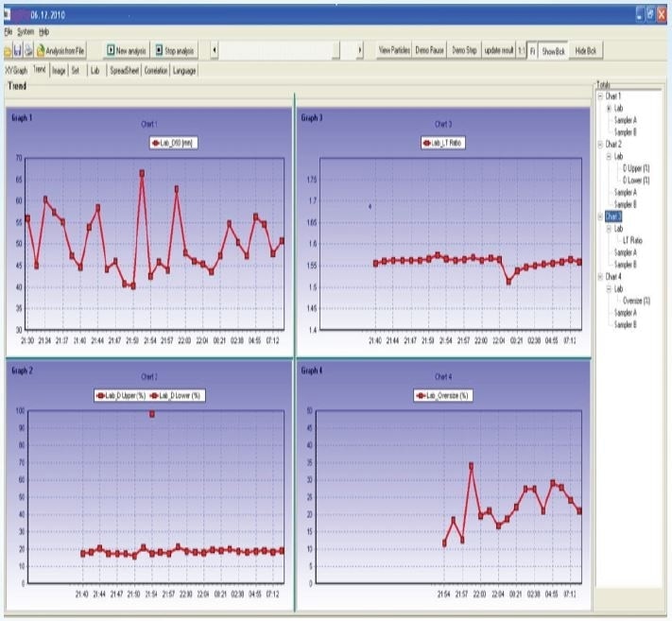672x621 pixels.
Task: Select the Trend tab
Action: (40, 69)
